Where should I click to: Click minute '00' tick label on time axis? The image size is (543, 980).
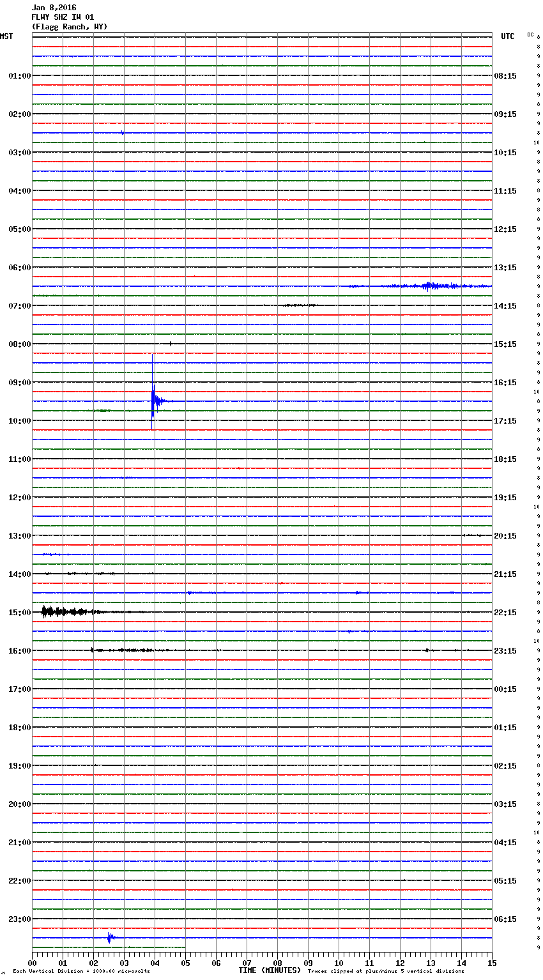(x=32, y=963)
